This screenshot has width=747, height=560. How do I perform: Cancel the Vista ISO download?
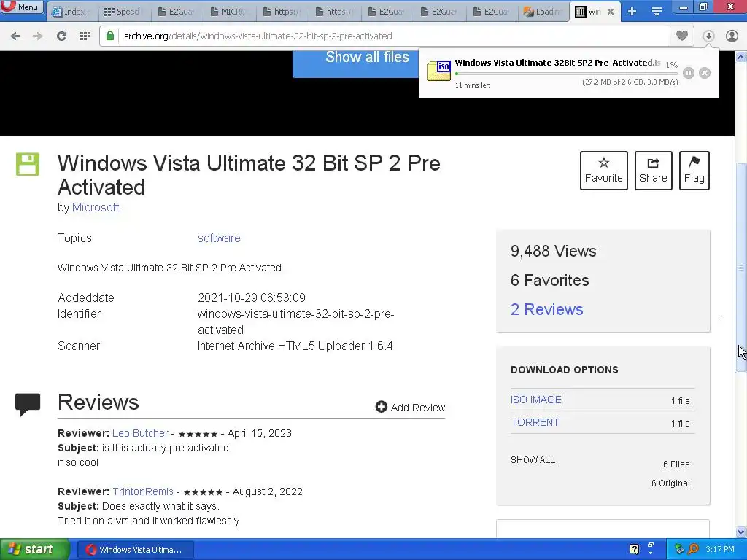tap(705, 73)
